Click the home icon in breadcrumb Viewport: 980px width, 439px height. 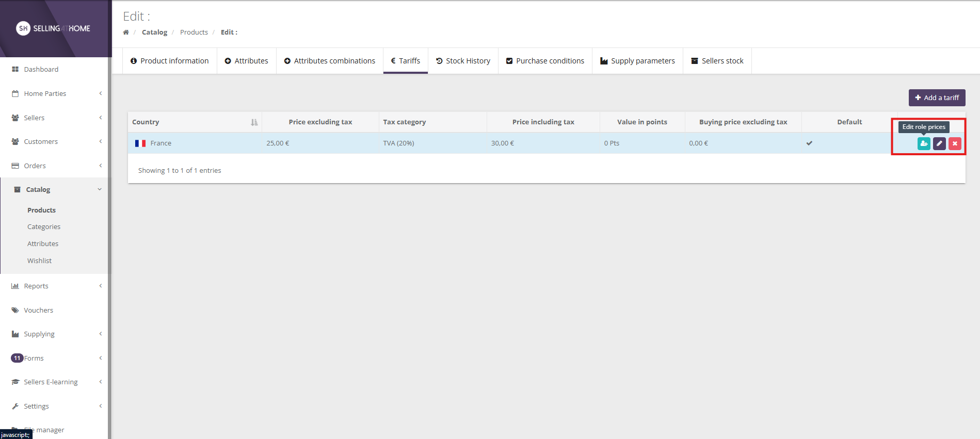[126, 32]
